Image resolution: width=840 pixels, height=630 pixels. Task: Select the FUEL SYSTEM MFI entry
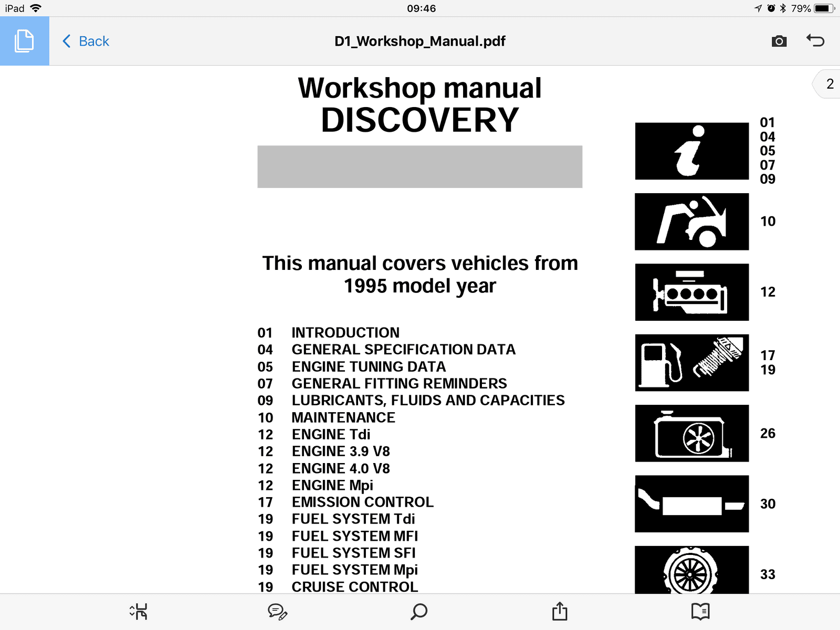[354, 536]
